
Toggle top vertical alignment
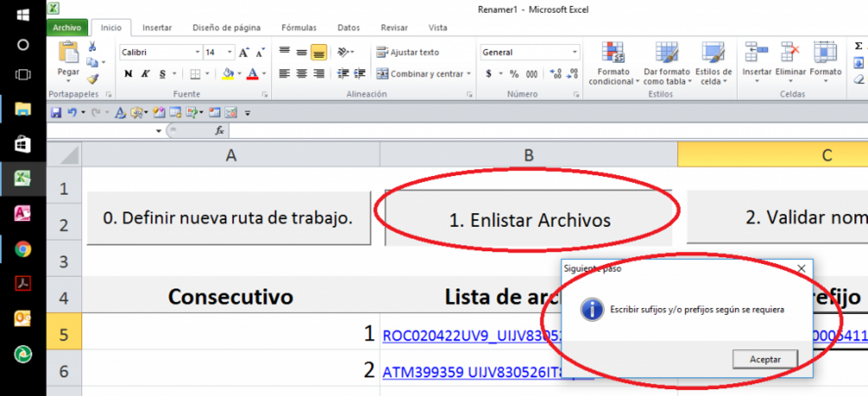284,52
